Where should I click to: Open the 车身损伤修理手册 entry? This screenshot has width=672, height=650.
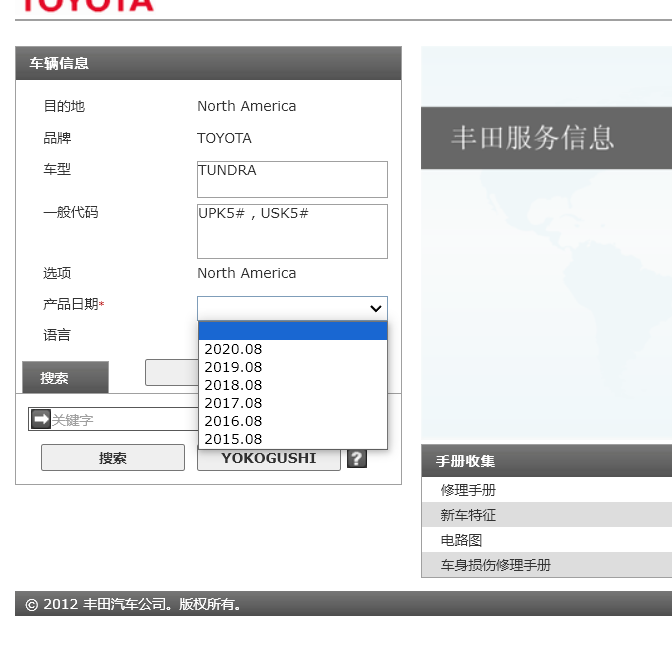pos(496,565)
